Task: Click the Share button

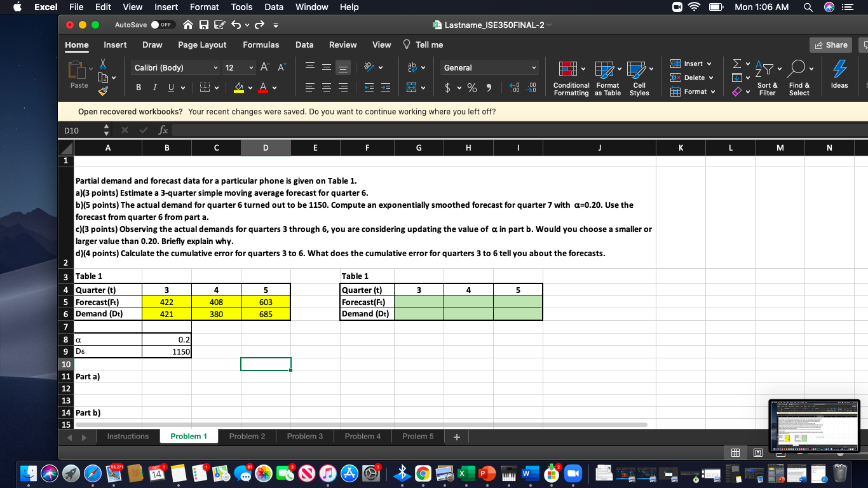Action: pyautogui.click(x=831, y=44)
